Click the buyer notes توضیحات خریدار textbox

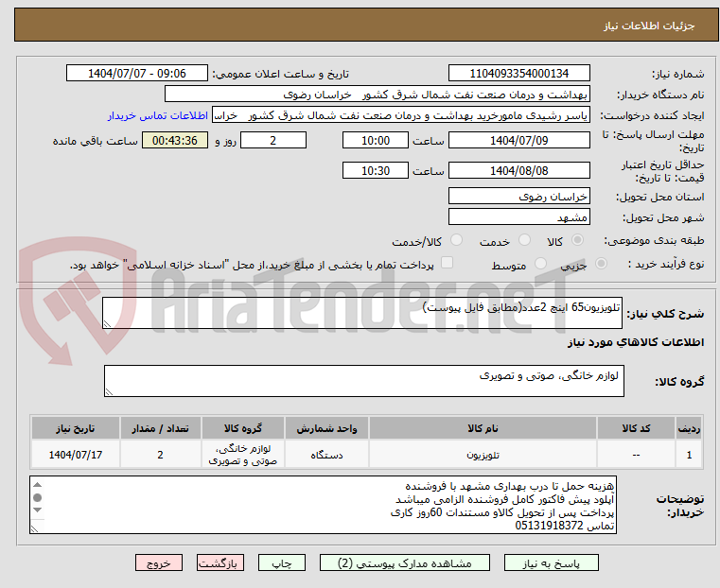click(323, 505)
